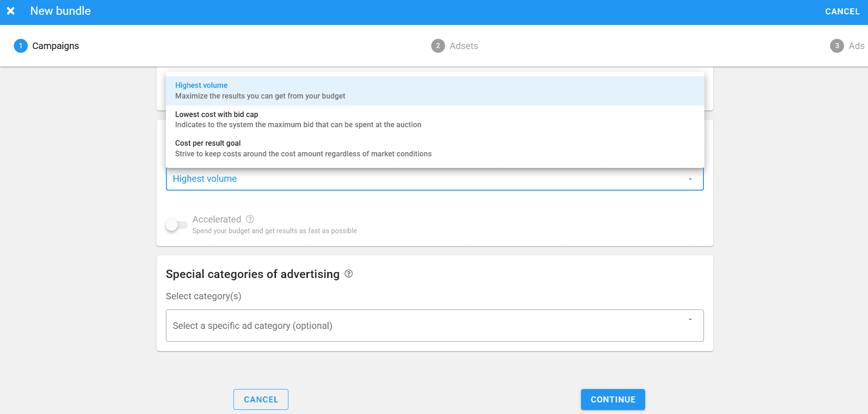Image resolution: width=868 pixels, height=414 pixels.
Task: Open Select a specific ad category dropdown
Action: click(x=416, y=326)
